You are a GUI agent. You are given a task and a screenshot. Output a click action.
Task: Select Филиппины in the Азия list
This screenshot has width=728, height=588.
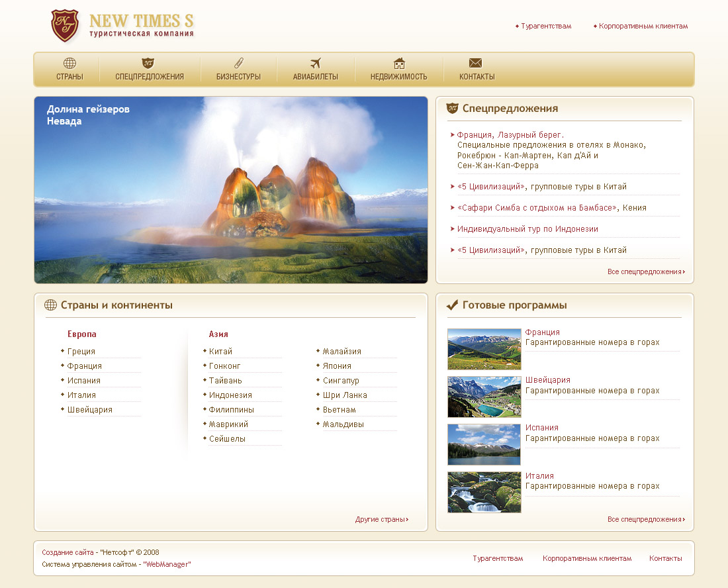tap(232, 410)
